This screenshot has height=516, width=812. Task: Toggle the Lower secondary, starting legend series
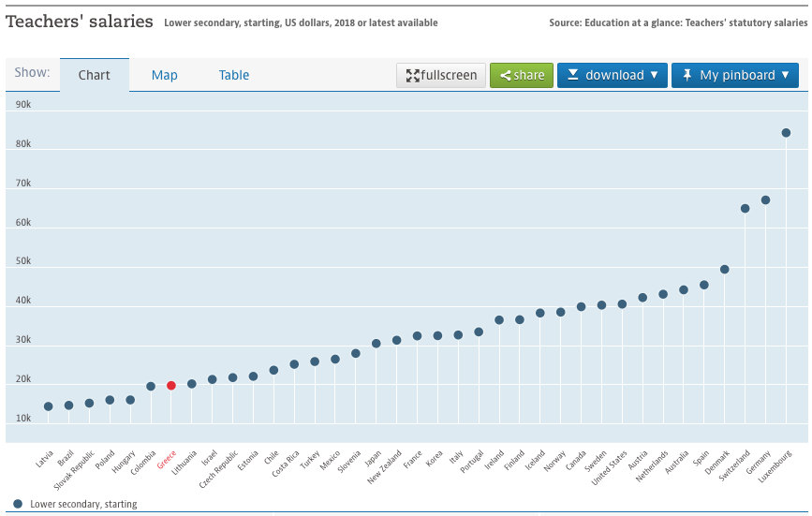82,504
